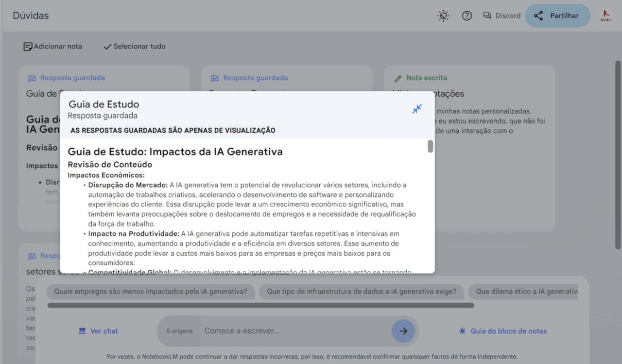Click the Discord chat icon

click(x=487, y=16)
